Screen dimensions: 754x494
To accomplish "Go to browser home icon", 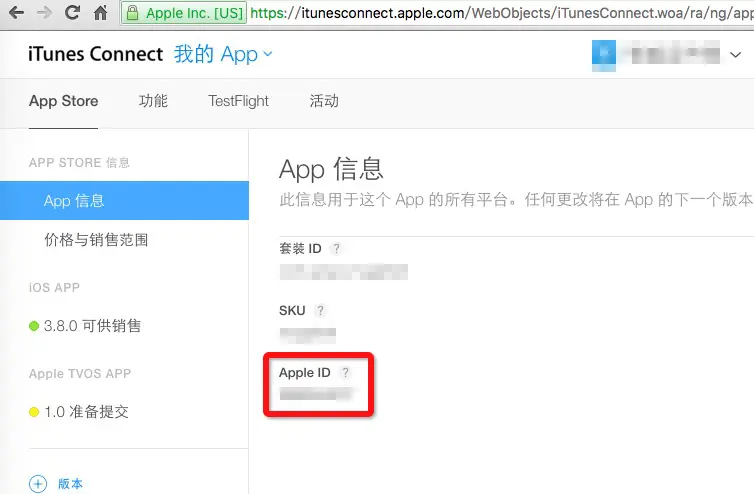I will 101,13.
